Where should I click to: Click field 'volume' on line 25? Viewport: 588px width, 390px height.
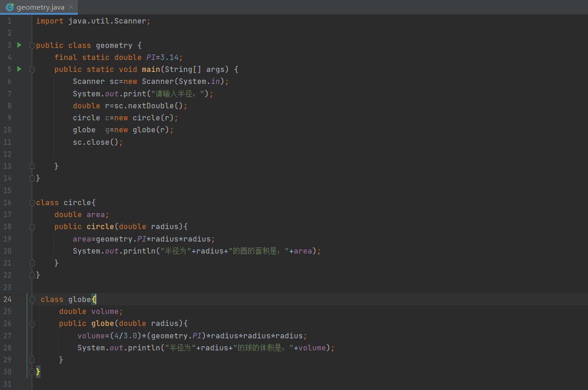(x=105, y=311)
